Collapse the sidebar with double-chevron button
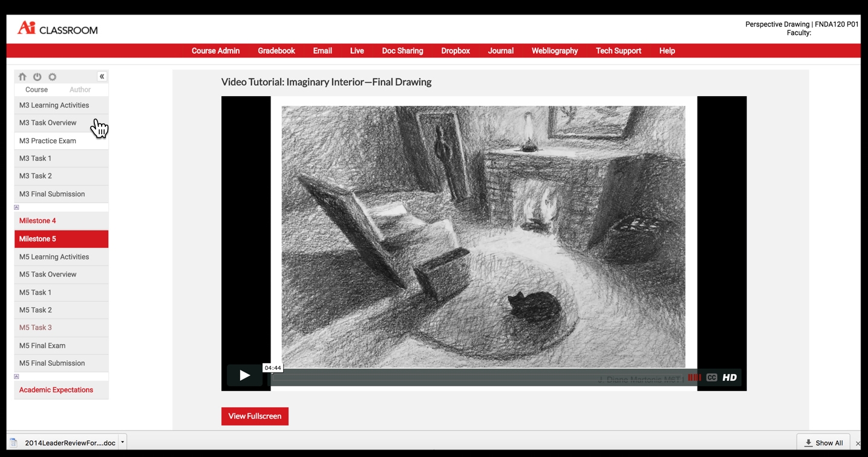This screenshot has height=457, width=868. point(102,76)
